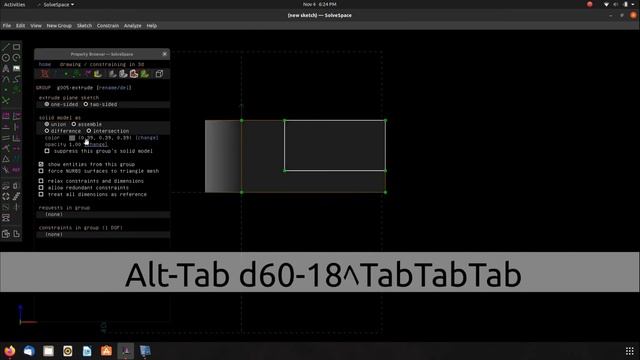
Task: Open the Show Applications grid
Action: (629, 351)
